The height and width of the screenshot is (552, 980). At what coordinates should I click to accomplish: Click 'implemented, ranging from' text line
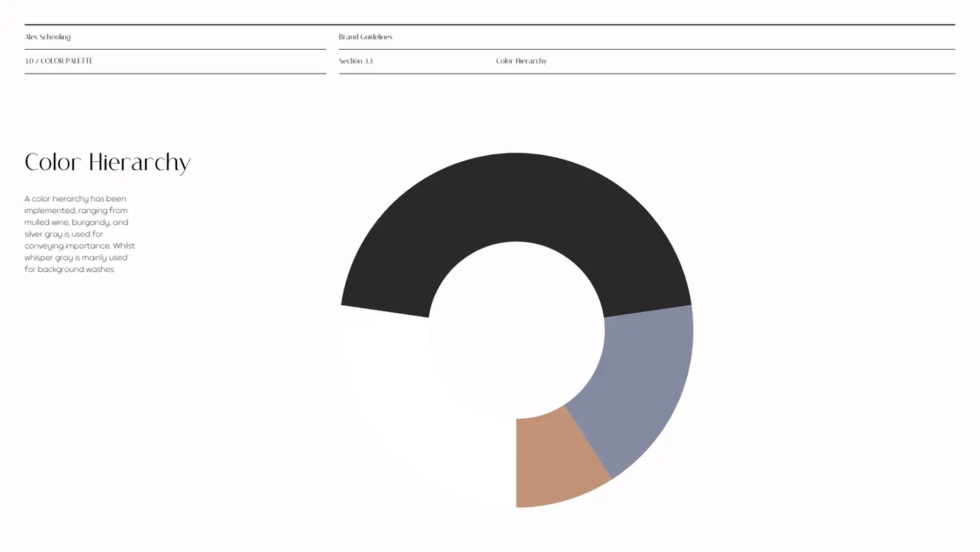76,210
